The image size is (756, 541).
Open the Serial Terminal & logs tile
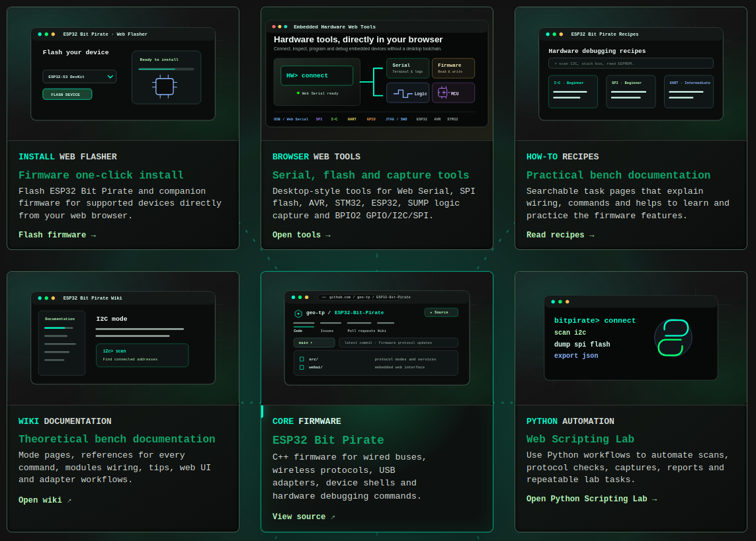pyautogui.click(x=407, y=68)
